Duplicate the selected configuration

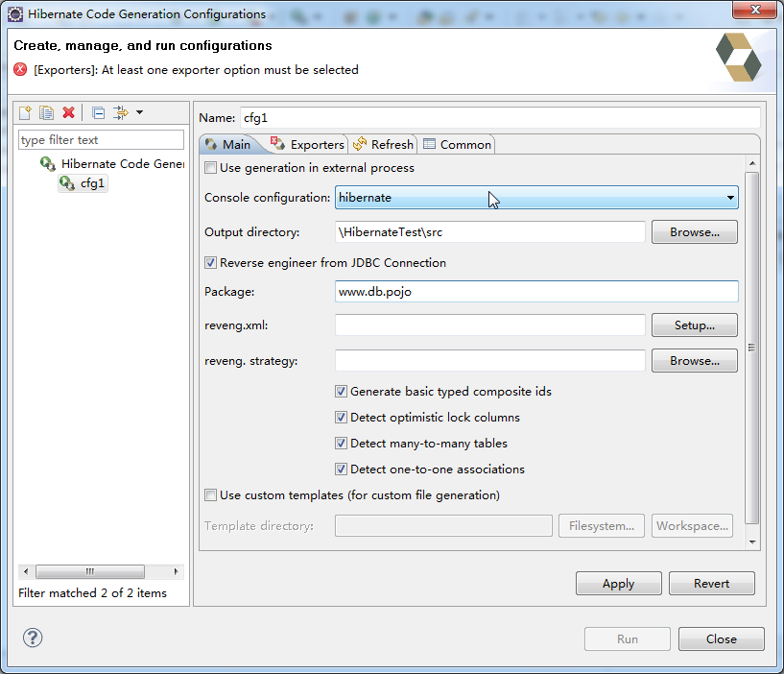[46, 112]
